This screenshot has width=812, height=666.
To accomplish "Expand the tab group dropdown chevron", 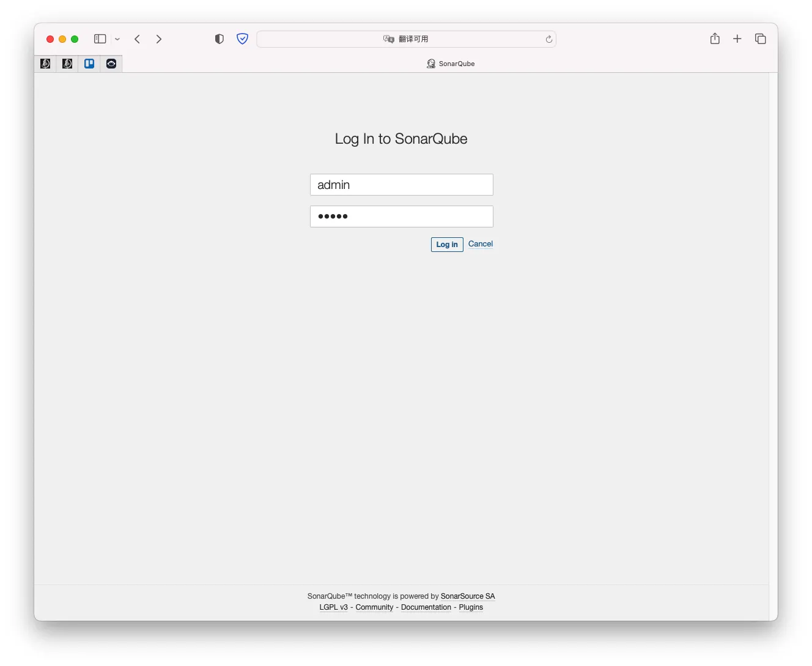I will 117,39.
